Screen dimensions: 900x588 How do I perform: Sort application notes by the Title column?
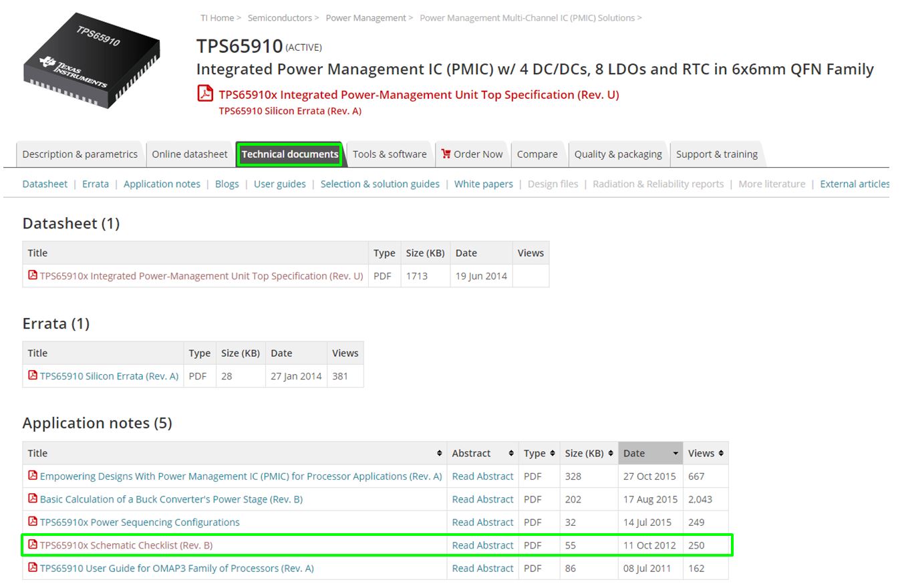pos(235,453)
